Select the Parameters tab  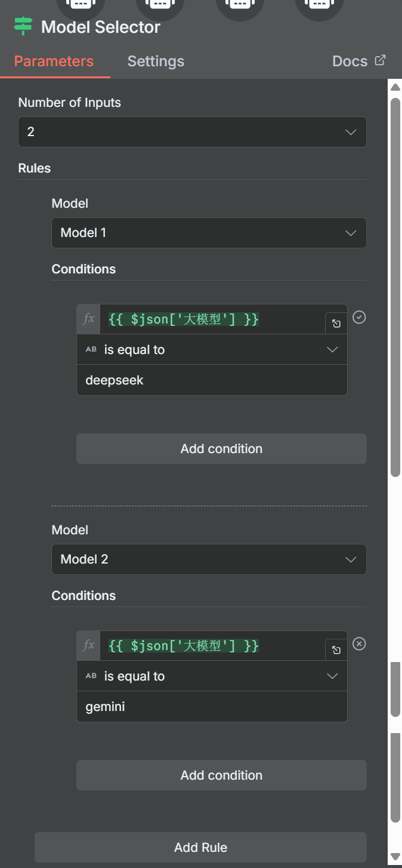[x=54, y=61]
